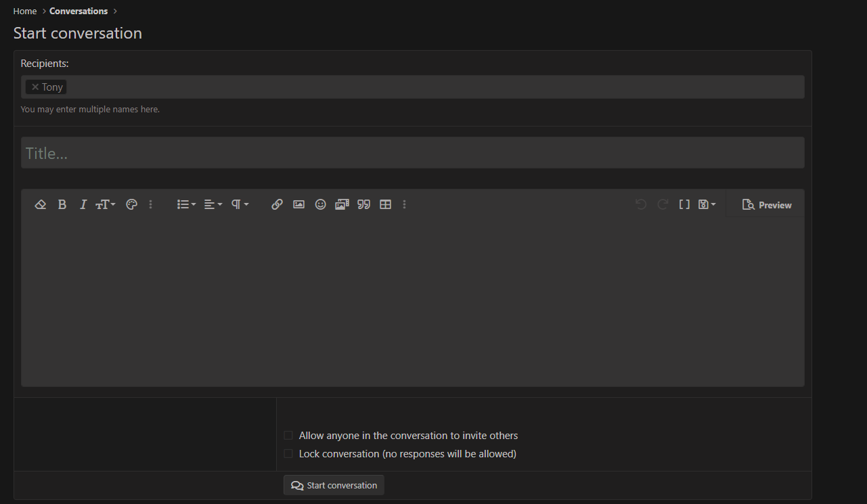Open the text color palette
The height and width of the screenshot is (504, 867).
(x=132, y=204)
